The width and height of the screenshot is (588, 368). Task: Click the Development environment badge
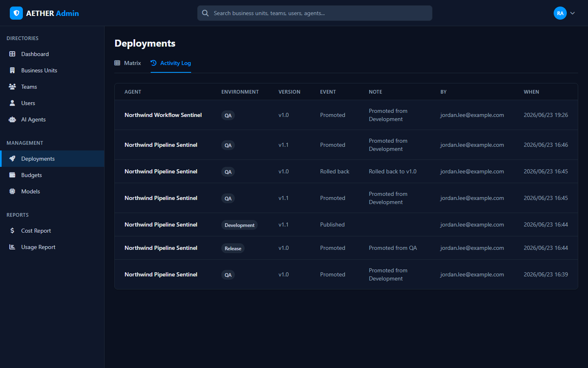coord(239,225)
